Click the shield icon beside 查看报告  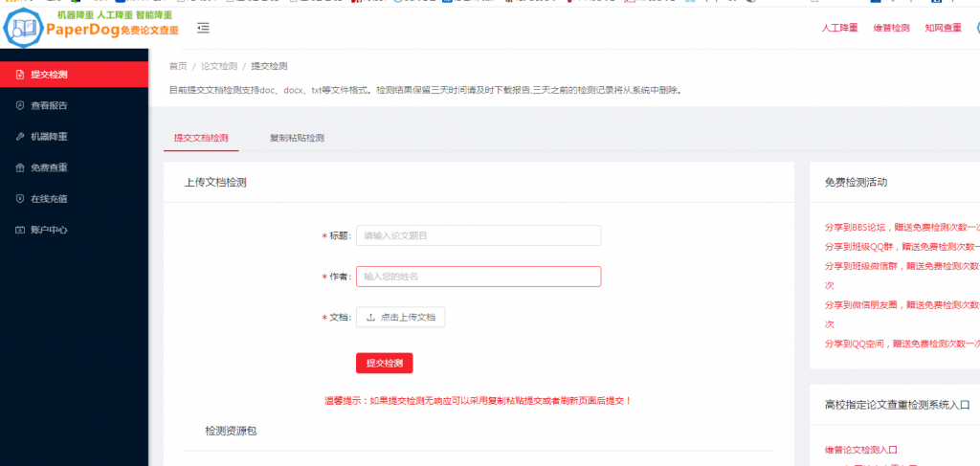click(x=20, y=105)
